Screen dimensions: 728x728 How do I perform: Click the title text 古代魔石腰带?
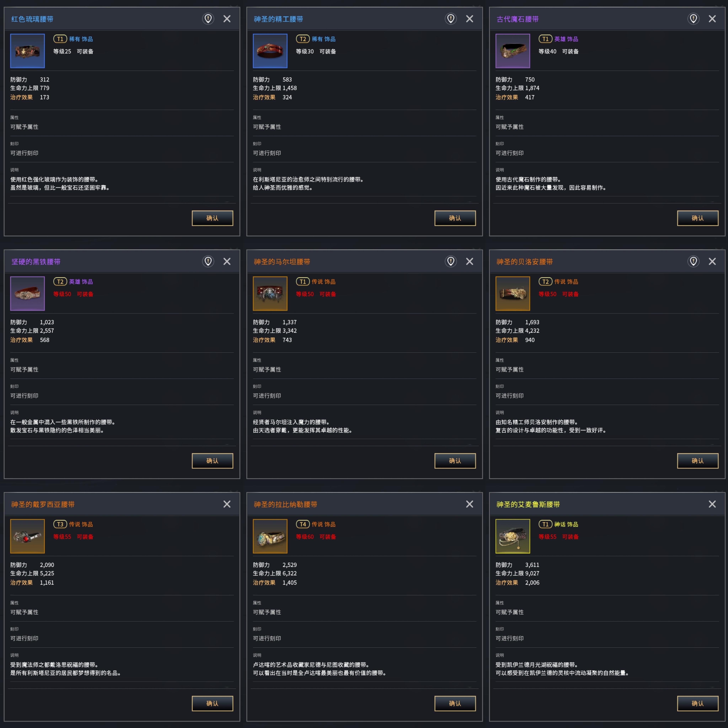(518, 19)
